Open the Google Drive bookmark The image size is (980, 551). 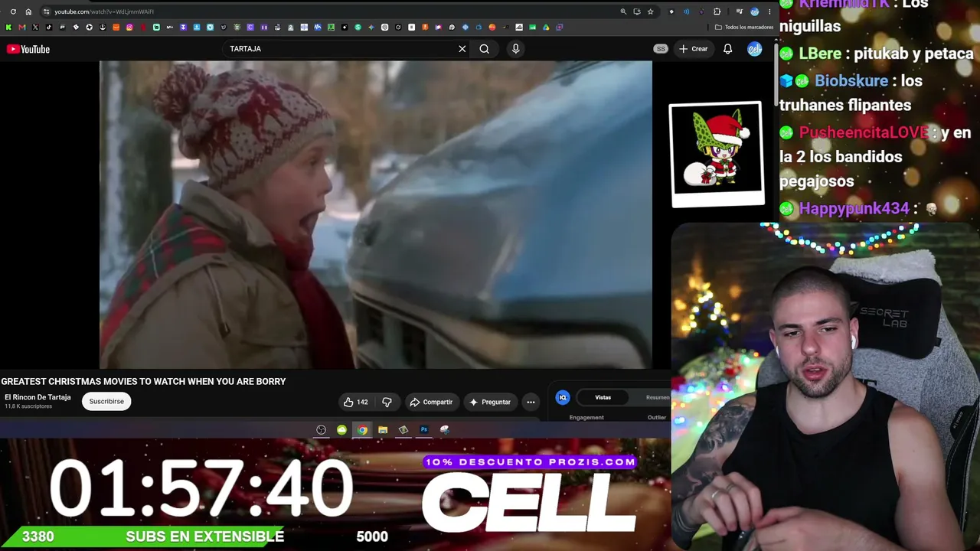click(x=546, y=27)
